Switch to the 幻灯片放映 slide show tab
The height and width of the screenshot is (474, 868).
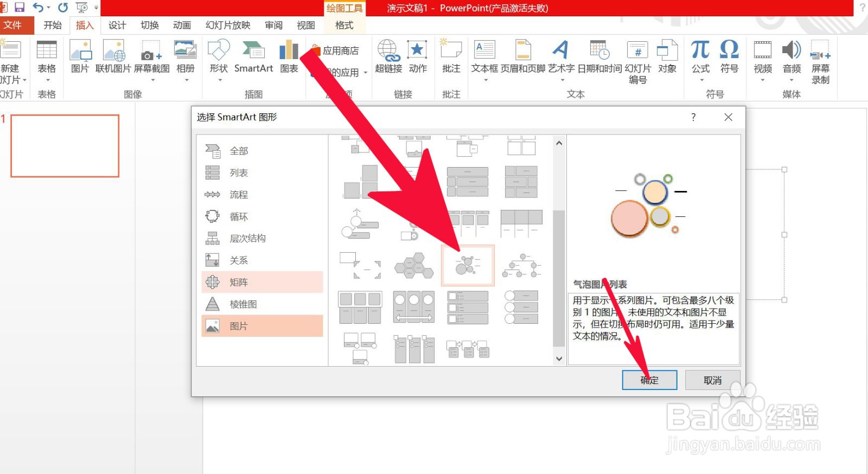pos(228,25)
